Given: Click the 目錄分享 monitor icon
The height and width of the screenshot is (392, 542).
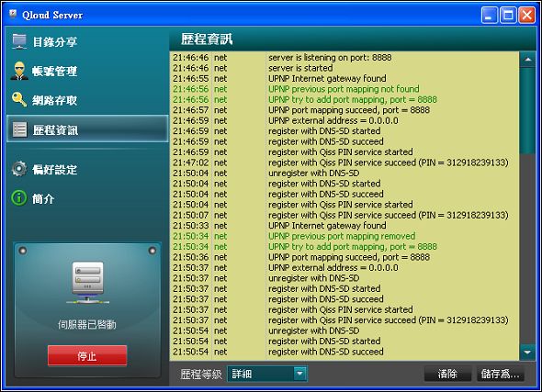Looking at the screenshot, I should [x=19, y=41].
